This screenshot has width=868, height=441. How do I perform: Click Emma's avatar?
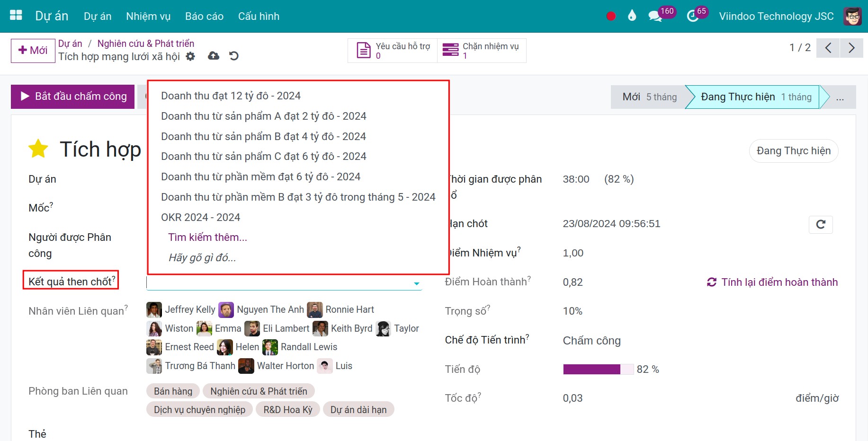204,328
